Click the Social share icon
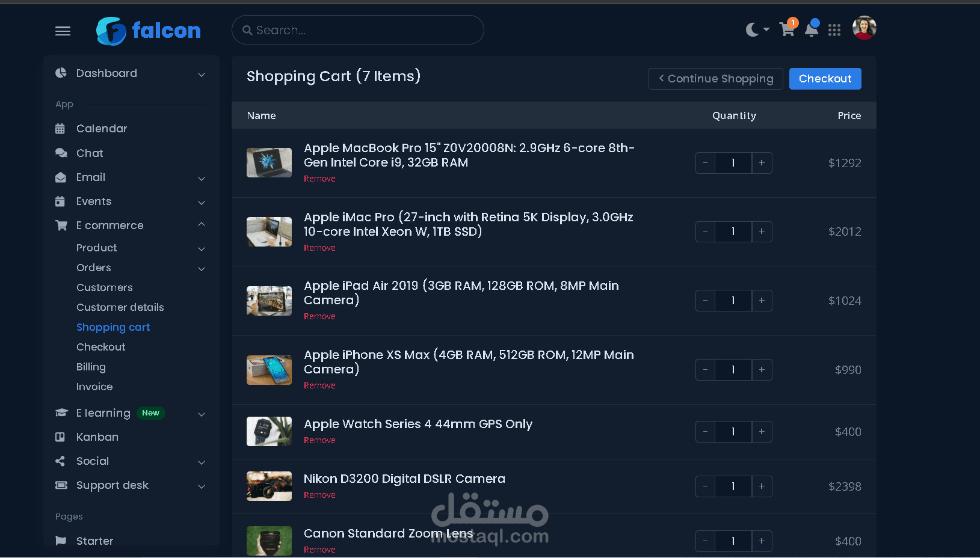Image resolution: width=980 pixels, height=558 pixels. tap(60, 461)
